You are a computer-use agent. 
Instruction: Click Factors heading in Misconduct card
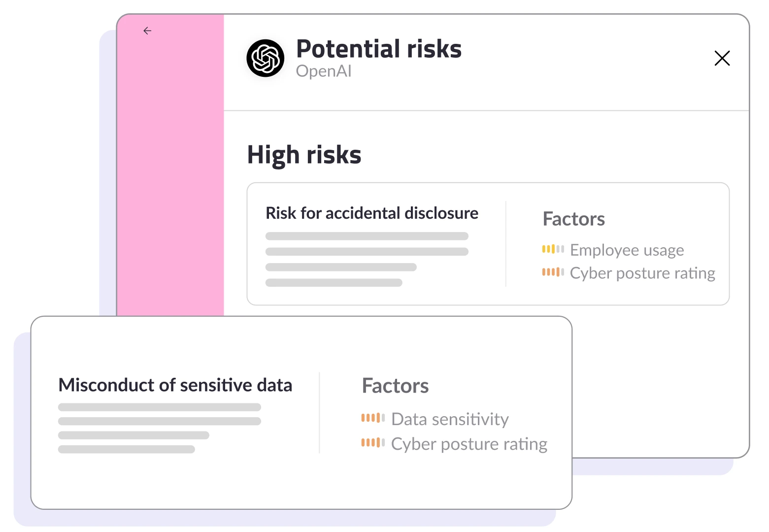click(x=395, y=386)
